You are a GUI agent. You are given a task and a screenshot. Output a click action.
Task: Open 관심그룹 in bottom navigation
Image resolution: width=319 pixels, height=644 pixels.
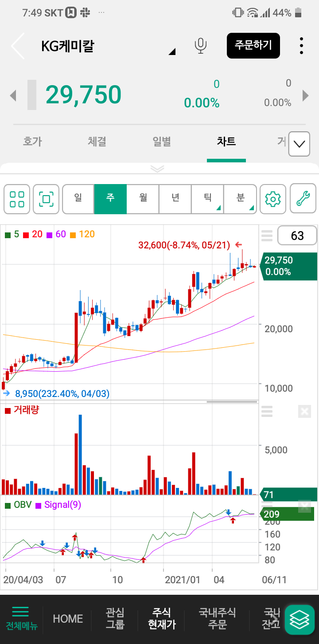click(x=115, y=619)
